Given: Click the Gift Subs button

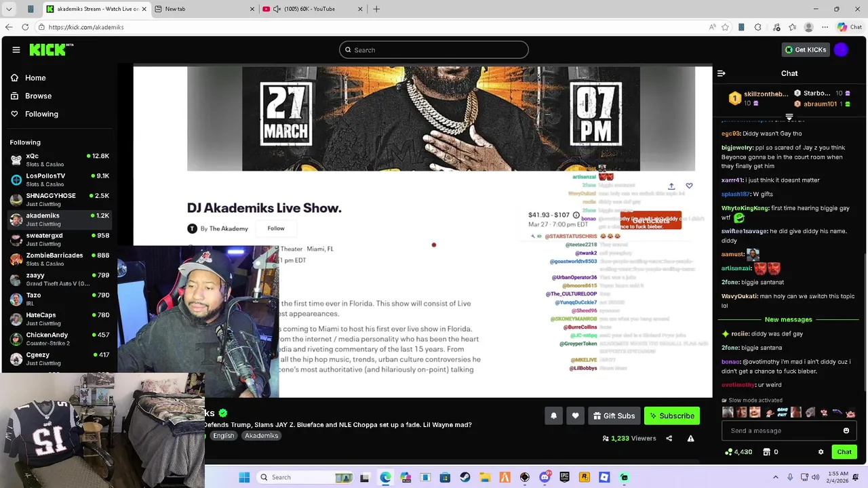Looking at the screenshot, I should point(614,415).
